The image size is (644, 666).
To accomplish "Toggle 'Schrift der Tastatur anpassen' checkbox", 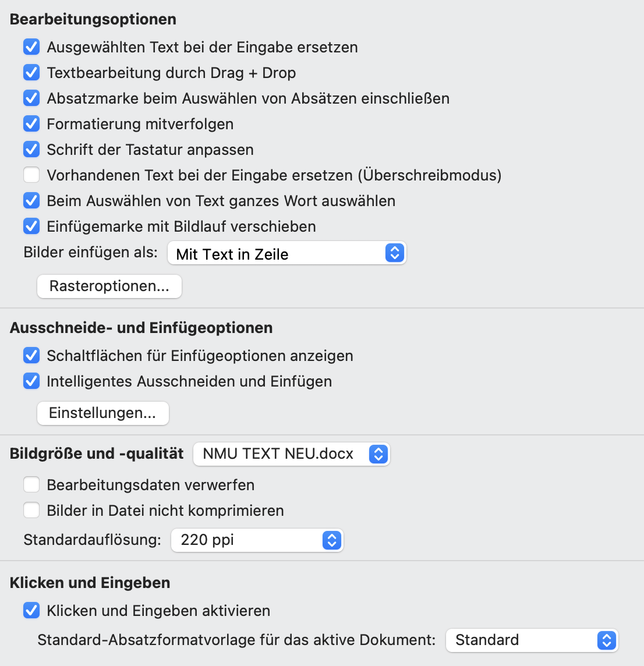I will (x=31, y=150).
